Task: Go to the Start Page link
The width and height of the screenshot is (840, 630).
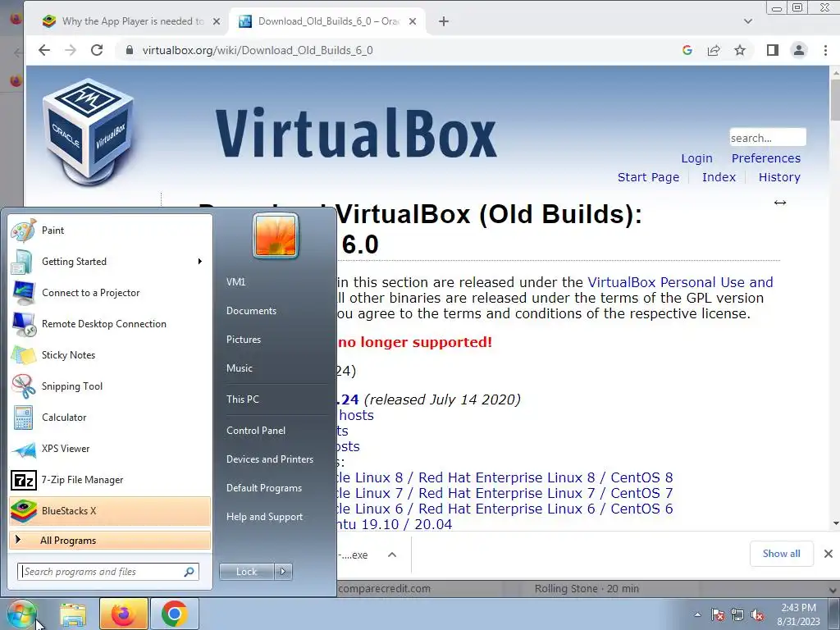Action: coord(648,177)
